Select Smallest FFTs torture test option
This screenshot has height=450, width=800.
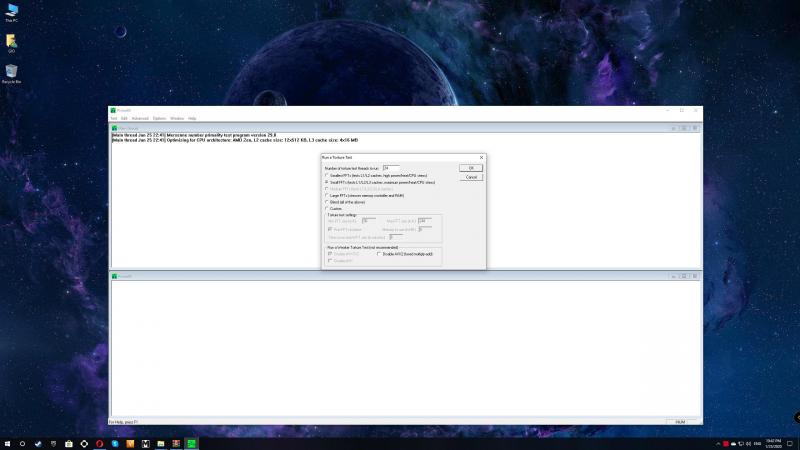tap(328, 176)
